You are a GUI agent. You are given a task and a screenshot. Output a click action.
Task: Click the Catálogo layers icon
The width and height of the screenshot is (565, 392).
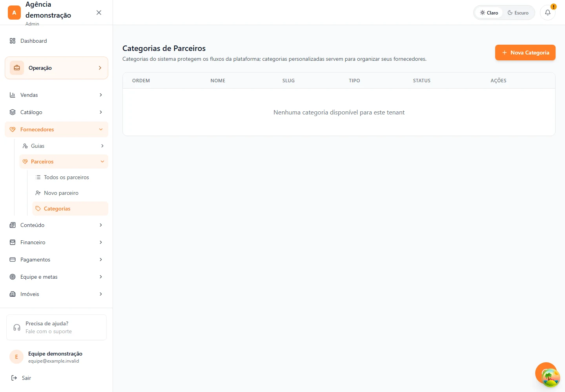13,112
